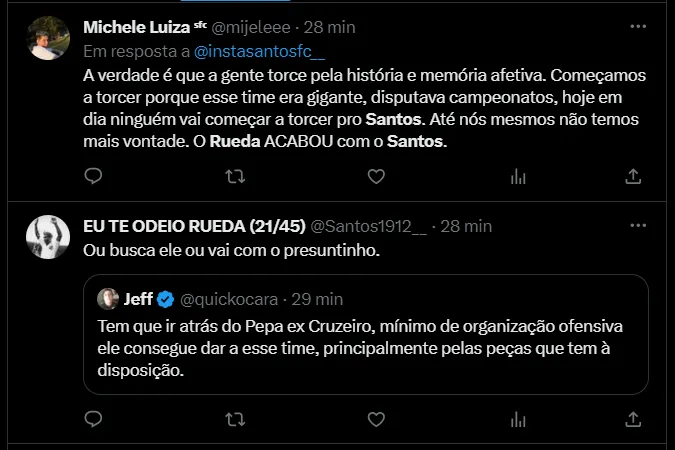View analytics for Michele Luiza's tweet
This screenshot has width=675, height=450.
pos(518,176)
